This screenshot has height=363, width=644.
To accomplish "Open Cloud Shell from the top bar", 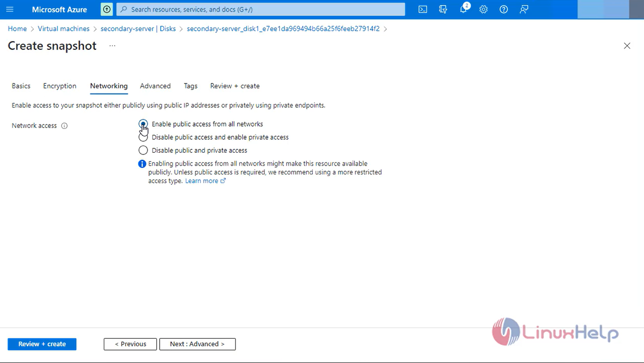I will point(423,9).
